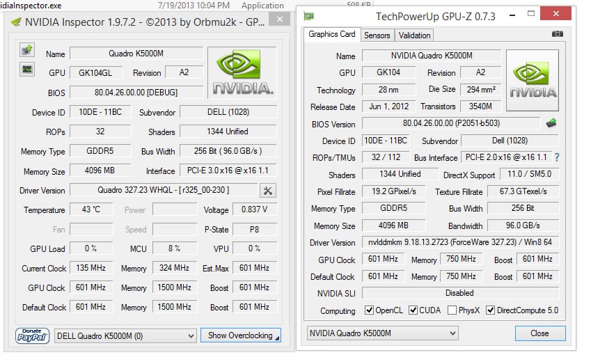Click the 324 MHz memory clock value
The width and height of the screenshot is (591, 364).
175,268
